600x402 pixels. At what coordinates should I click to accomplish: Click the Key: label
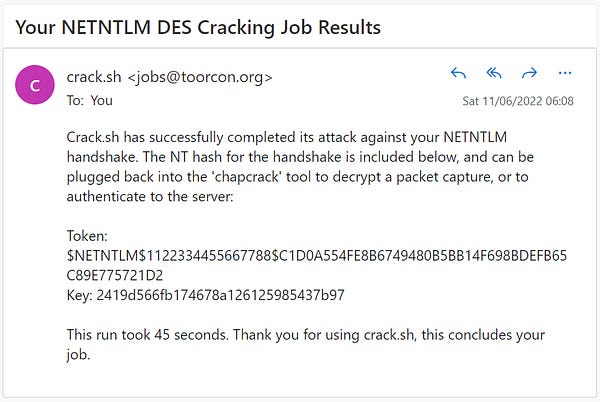click(x=80, y=295)
